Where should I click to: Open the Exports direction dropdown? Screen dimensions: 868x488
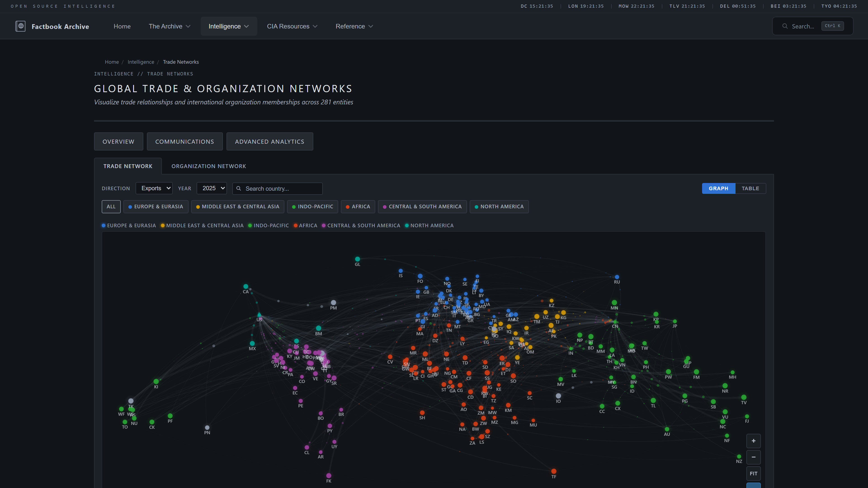tap(154, 188)
